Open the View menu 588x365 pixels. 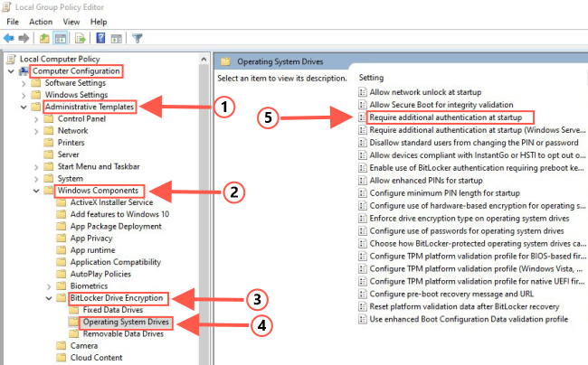pos(71,22)
